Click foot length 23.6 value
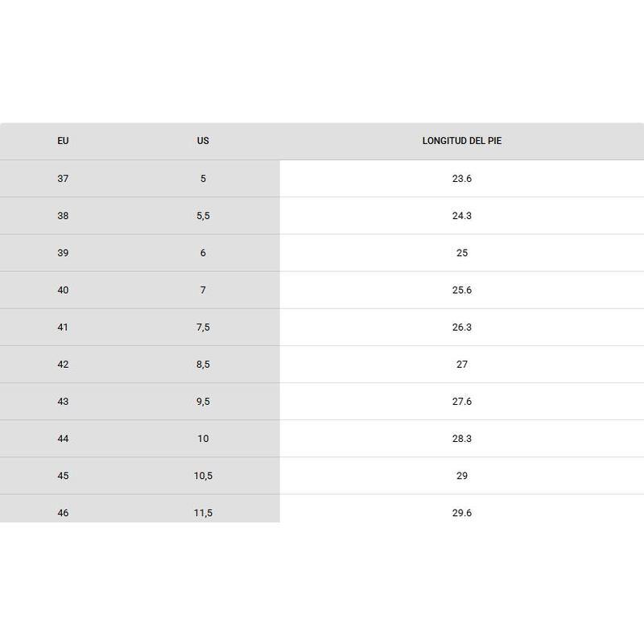The image size is (644, 644). point(462,179)
